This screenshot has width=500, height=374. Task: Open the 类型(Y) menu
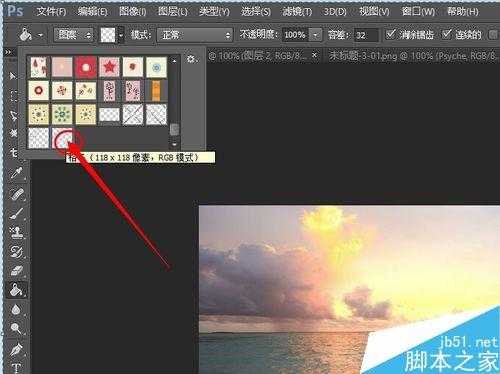[214, 12]
